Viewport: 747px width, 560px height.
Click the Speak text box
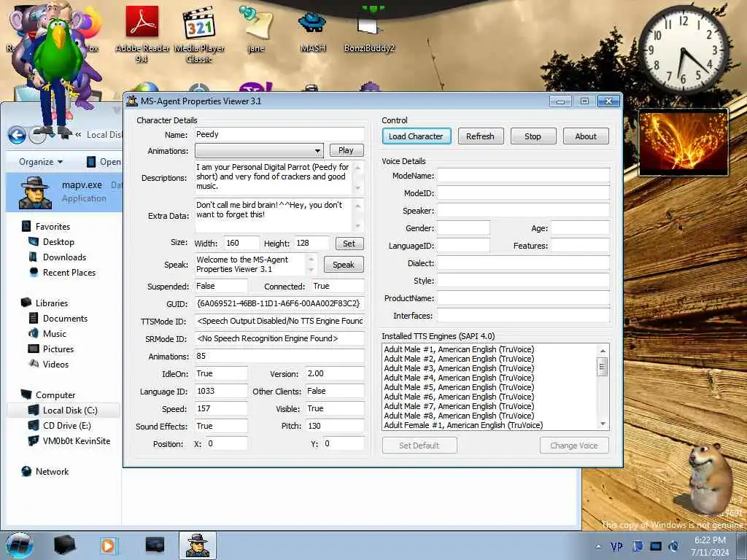pyautogui.click(x=250, y=264)
